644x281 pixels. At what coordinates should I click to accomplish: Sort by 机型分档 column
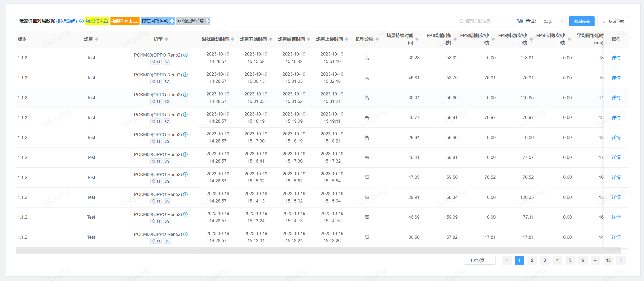click(x=377, y=39)
